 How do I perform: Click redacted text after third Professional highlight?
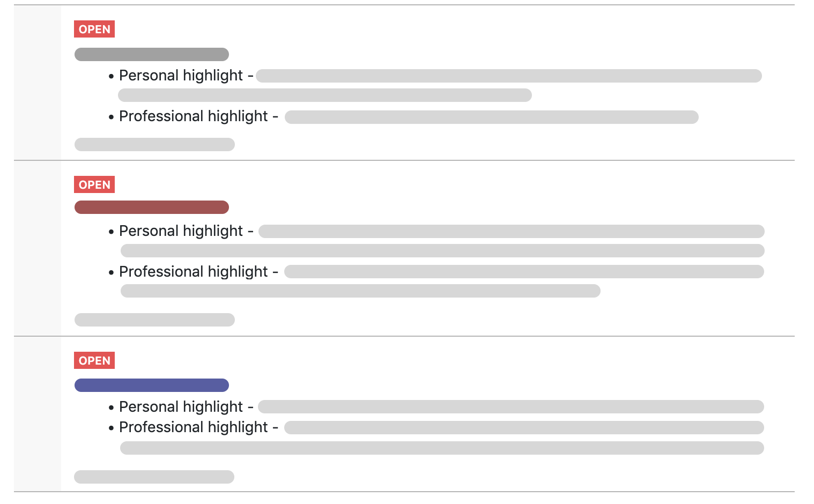pyautogui.click(x=524, y=427)
